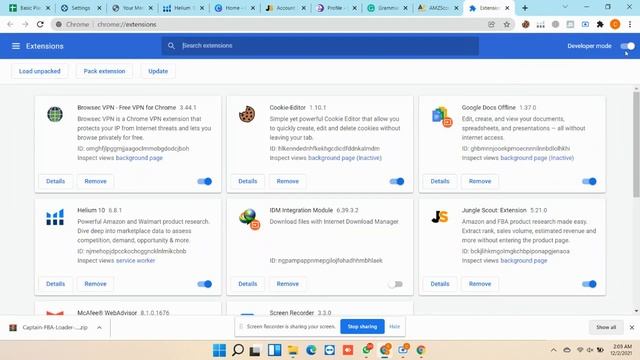Expand the Captain FBA Loader download options
Image resolution: width=640 pixels, height=360 pixels.
click(x=99, y=327)
